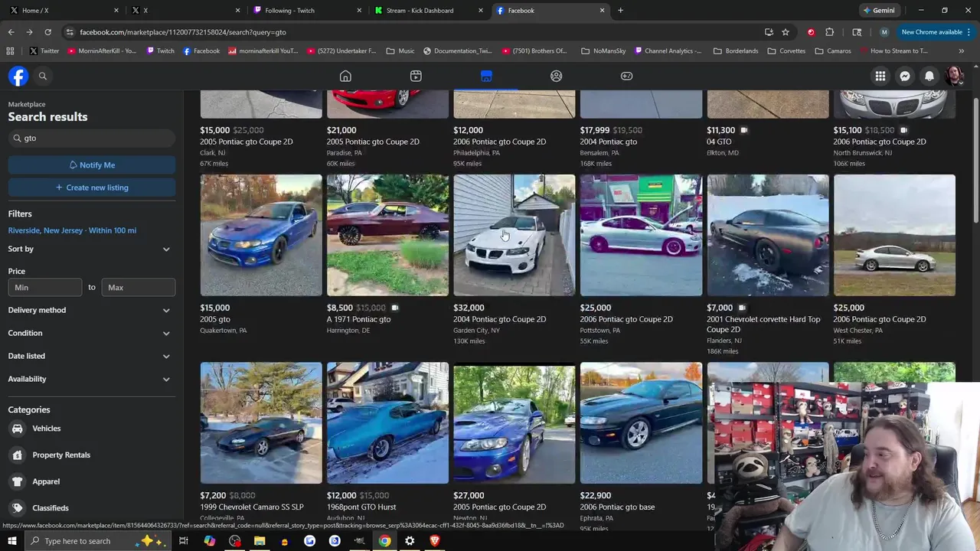Open the Music bookmark folder
This screenshot has height=551, width=980.
coord(400,51)
